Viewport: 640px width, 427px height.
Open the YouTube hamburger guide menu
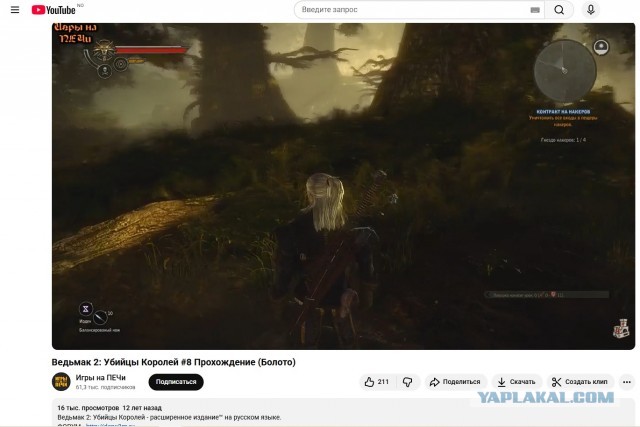[x=15, y=10]
